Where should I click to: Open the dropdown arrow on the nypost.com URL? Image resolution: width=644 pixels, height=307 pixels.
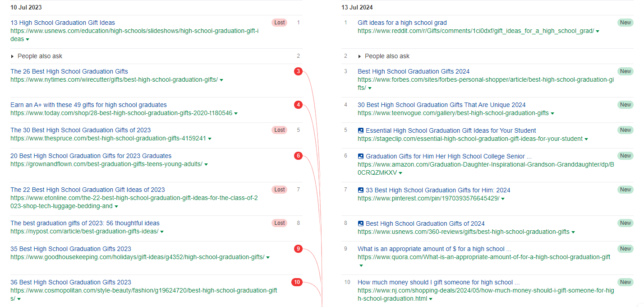pos(161,232)
